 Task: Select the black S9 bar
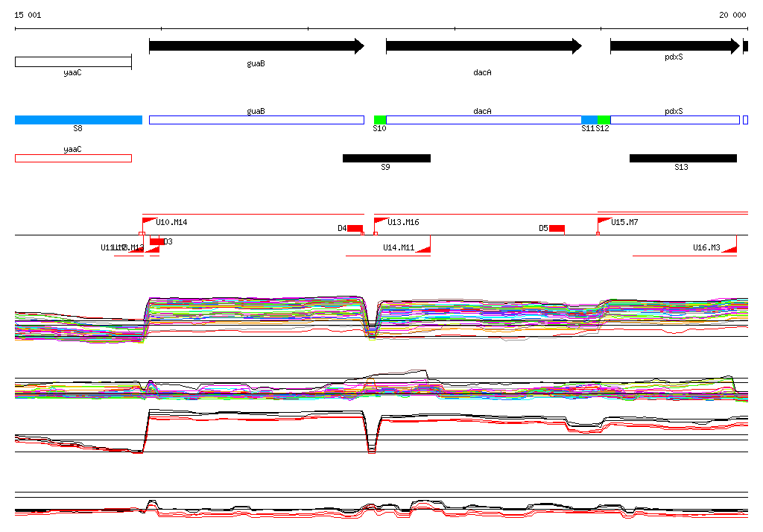(387, 158)
